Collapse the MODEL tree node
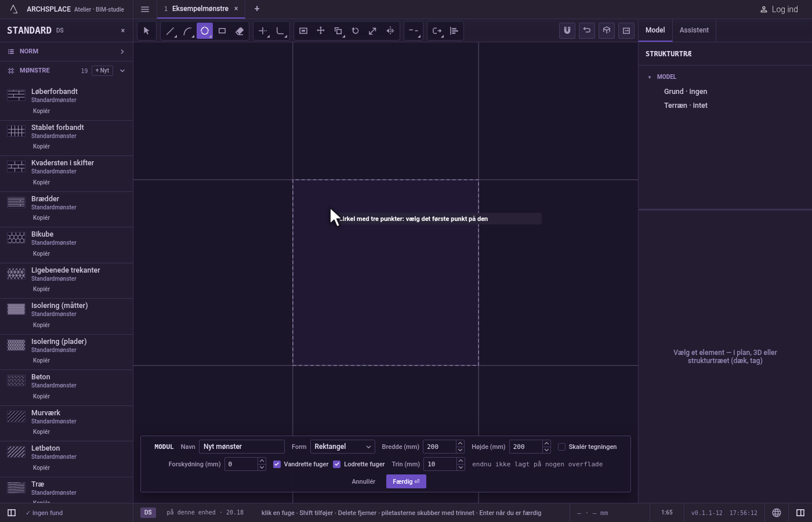The height and width of the screenshot is (522, 812). [x=650, y=77]
